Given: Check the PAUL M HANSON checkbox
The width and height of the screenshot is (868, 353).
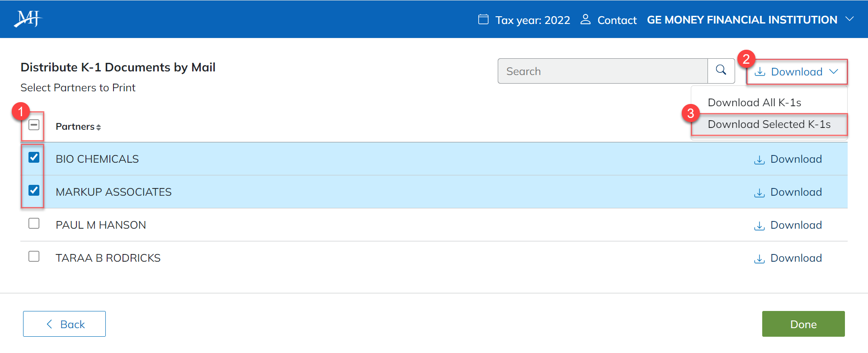Looking at the screenshot, I should click(34, 223).
